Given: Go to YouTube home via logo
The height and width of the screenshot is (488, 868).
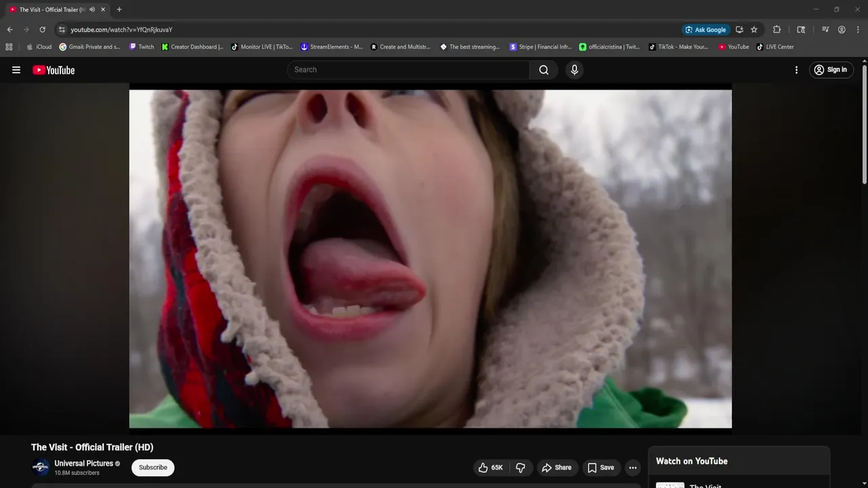Looking at the screenshot, I should tap(54, 70).
